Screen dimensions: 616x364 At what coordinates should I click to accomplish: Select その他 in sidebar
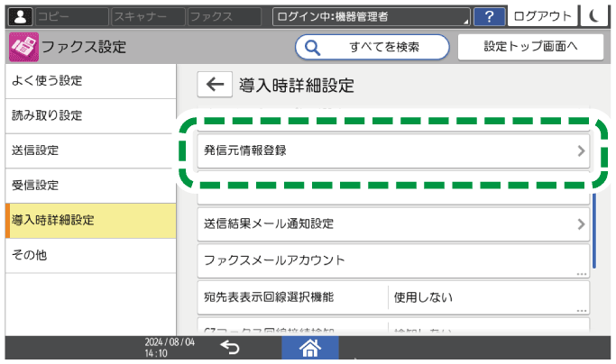click(x=91, y=255)
